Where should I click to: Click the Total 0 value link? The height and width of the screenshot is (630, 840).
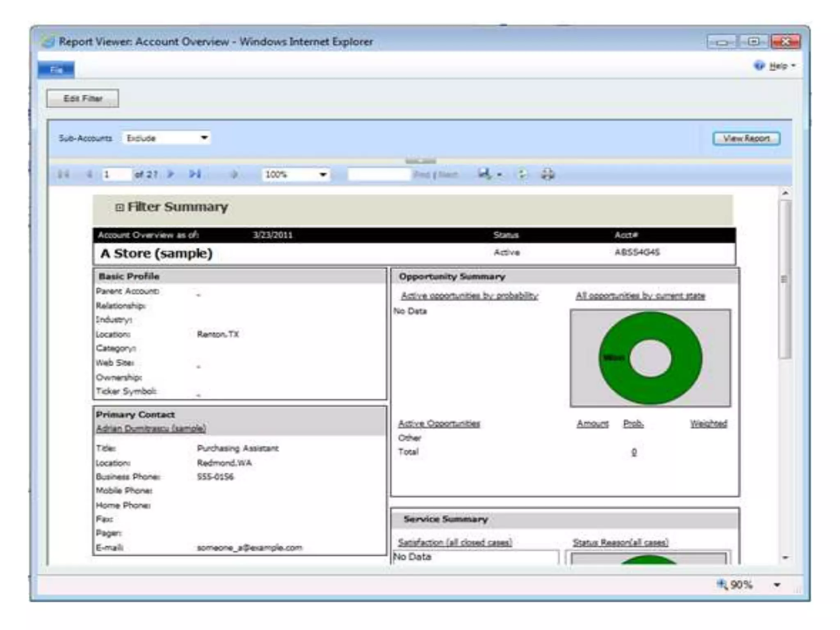(x=634, y=452)
